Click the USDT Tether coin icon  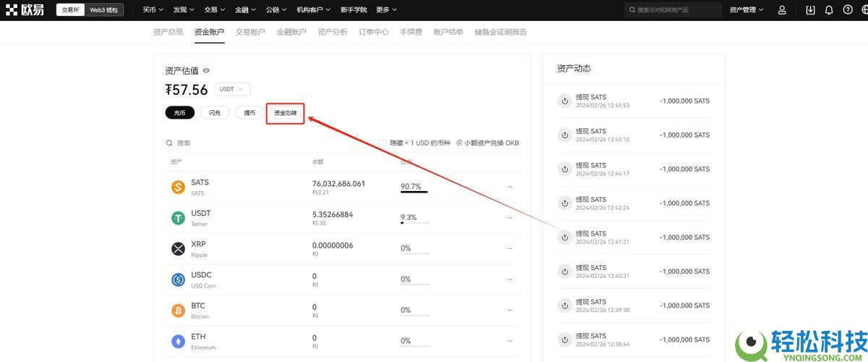click(x=178, y=218)
